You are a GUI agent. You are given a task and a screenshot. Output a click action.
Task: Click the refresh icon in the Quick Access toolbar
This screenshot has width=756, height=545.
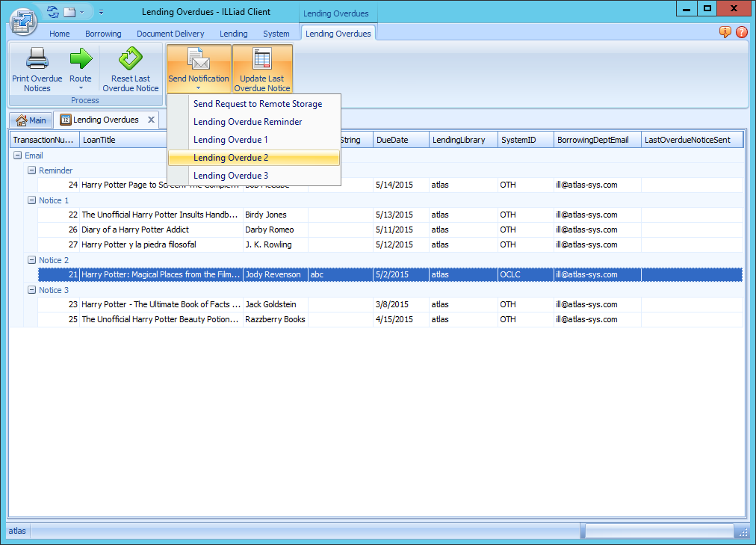point(52,10)
